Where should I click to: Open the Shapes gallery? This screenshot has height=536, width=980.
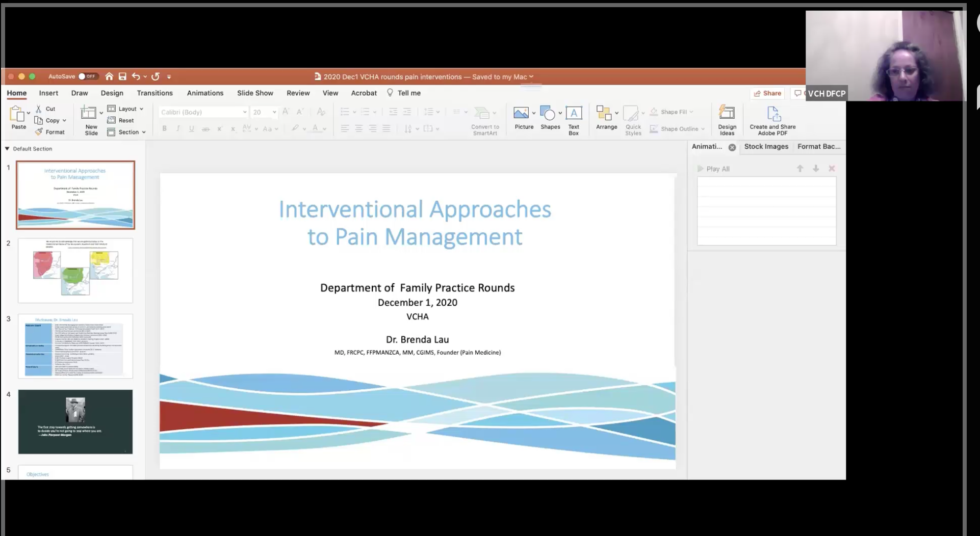(548, 114)
